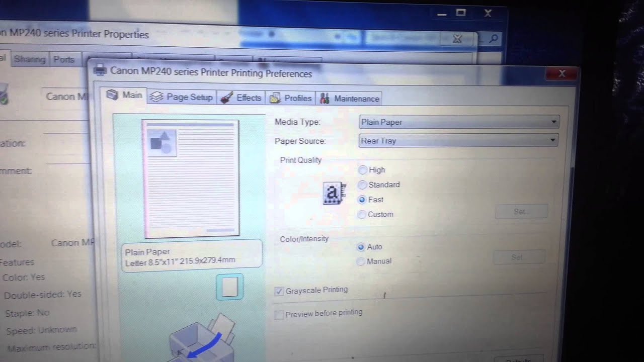The image size is (644, 362).
Task: Close the Printing Preferences dialog
Action: pos(562,74)
